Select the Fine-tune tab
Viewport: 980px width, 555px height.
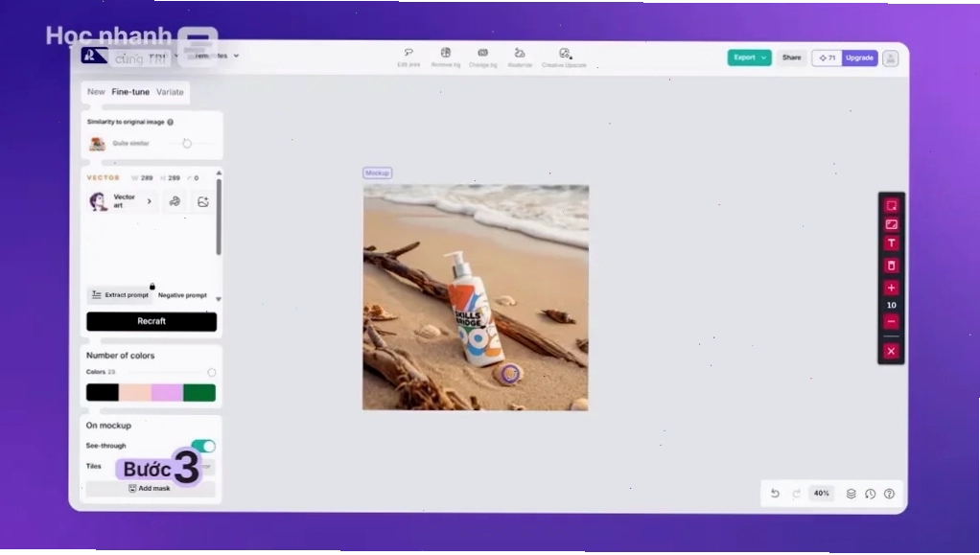point(130,92)
